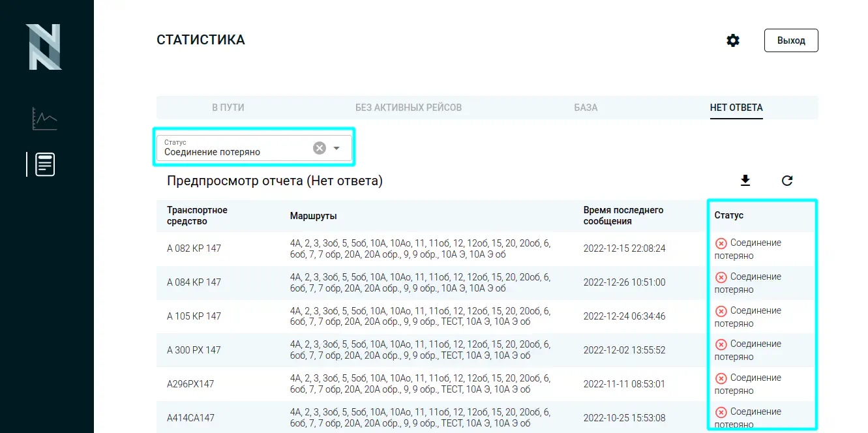
Task: Open the reports list sidebar icon
Action: click(45, 164)
